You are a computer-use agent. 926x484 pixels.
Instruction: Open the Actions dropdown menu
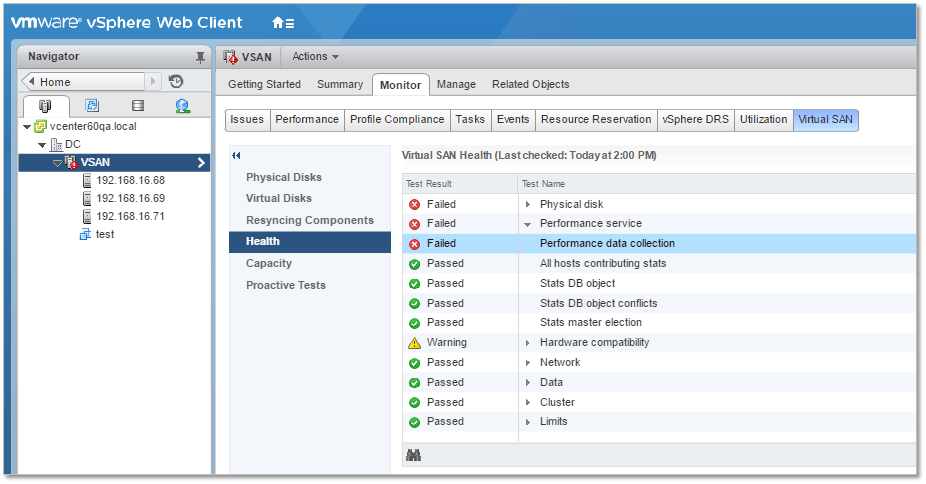pyautogui.click(x=315, y=57)
